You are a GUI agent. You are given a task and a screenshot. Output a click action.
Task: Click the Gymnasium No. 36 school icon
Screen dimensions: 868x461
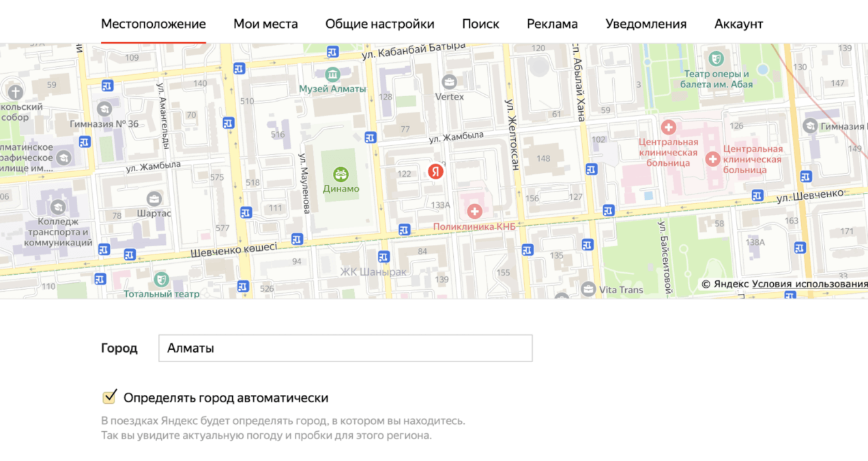tap(104, 109)
